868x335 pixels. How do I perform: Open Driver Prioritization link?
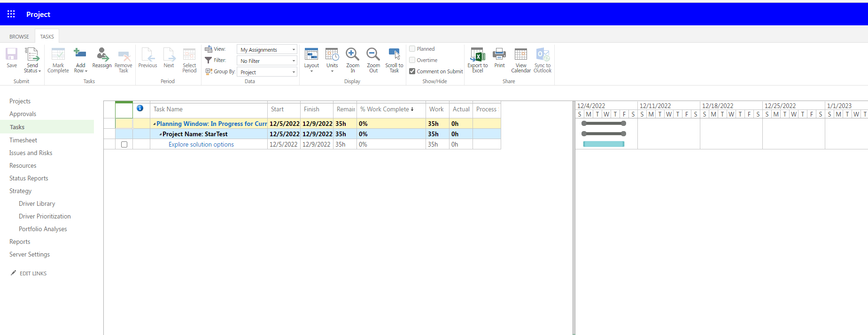point(45,216)
